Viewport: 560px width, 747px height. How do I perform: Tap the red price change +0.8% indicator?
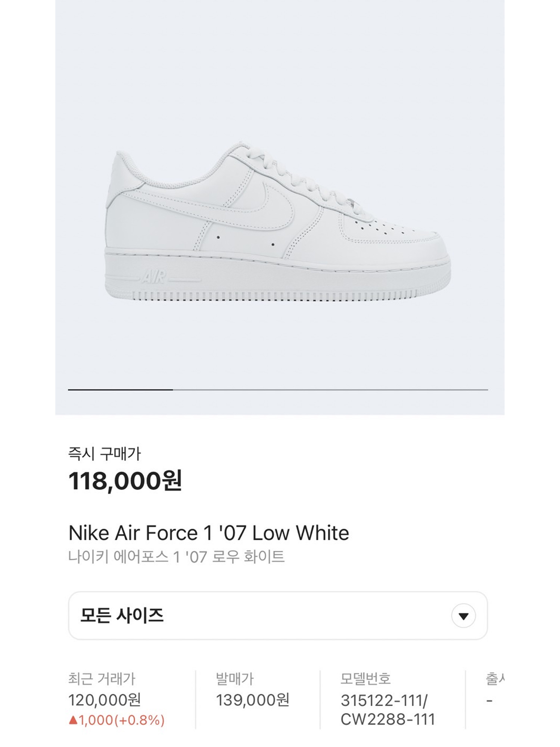click(x=116, y=720)
